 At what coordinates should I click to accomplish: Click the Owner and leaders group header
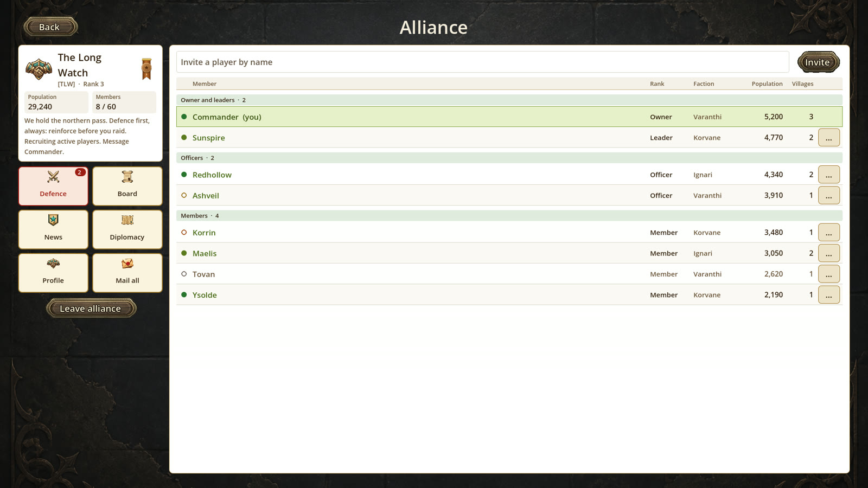click(x=509, y=100)
